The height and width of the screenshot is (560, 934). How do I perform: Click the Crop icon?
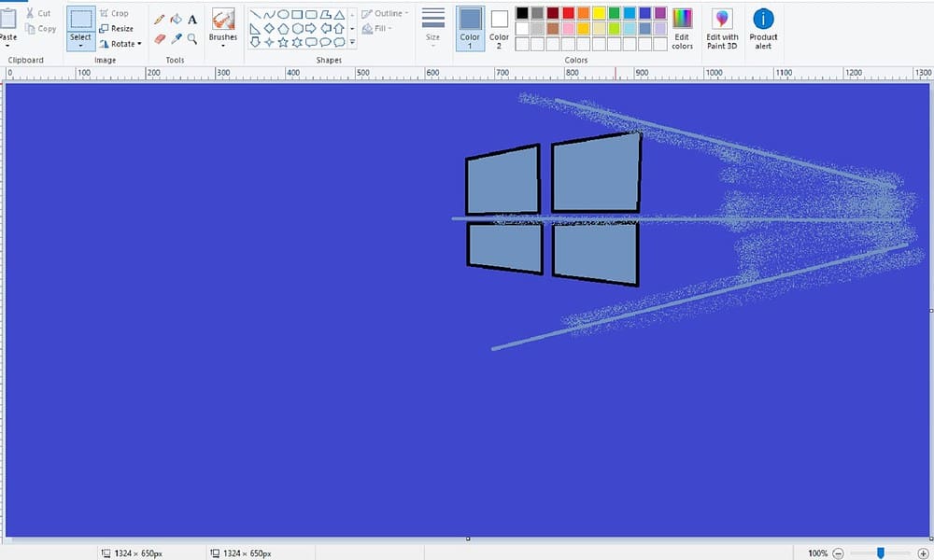115,12
